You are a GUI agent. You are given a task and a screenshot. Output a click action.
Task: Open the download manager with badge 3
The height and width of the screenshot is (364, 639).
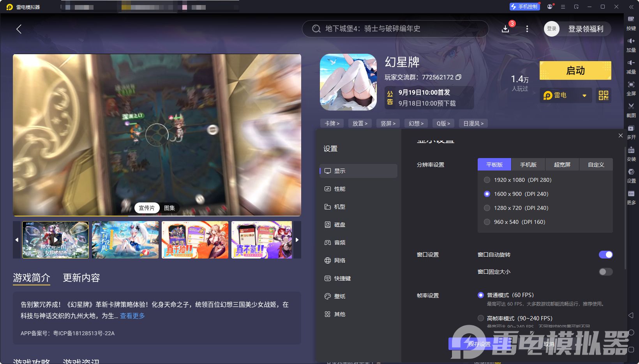point(506,28)
